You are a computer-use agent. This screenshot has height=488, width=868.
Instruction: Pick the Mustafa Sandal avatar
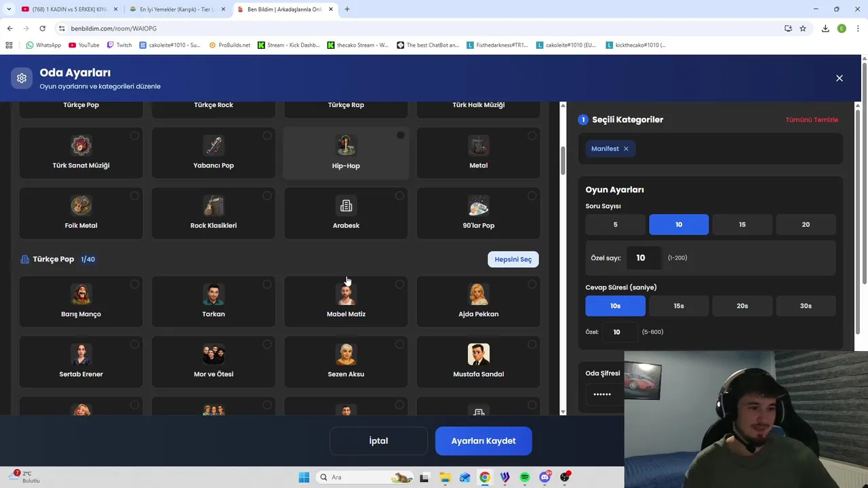coord(479,354)
